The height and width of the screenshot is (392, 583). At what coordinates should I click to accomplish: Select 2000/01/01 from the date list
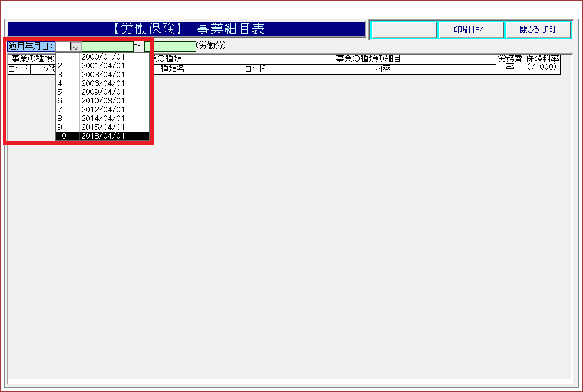[103, 56]
